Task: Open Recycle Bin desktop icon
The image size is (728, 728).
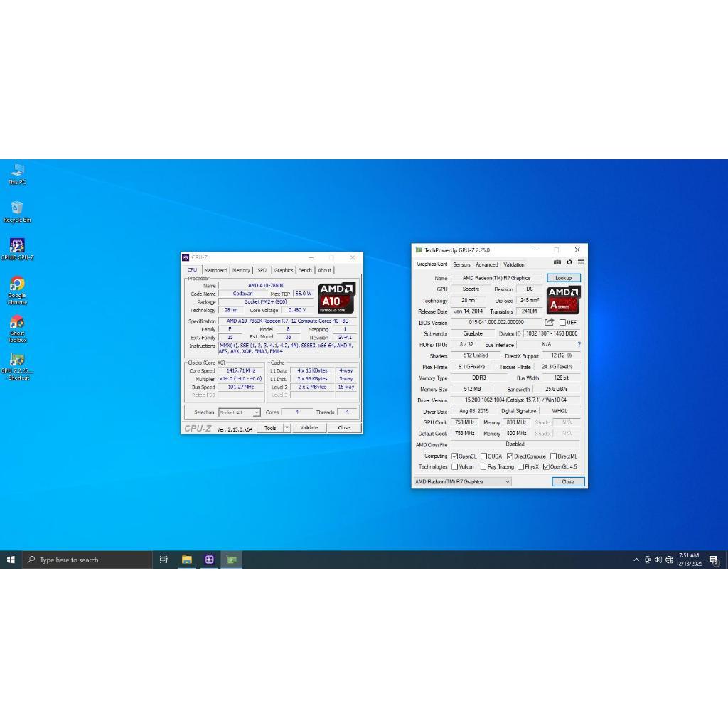Action: pos(17,212)
